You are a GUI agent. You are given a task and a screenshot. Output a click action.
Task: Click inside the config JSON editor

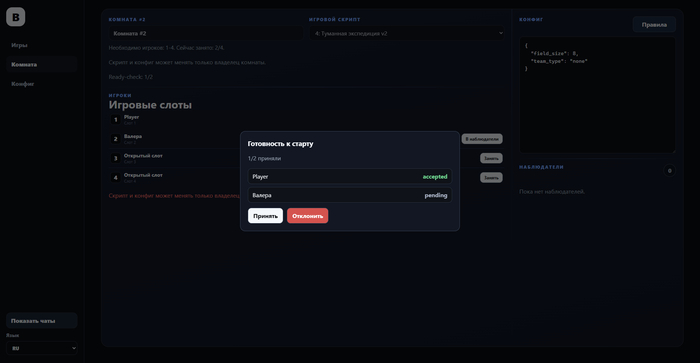pos(597,95)
